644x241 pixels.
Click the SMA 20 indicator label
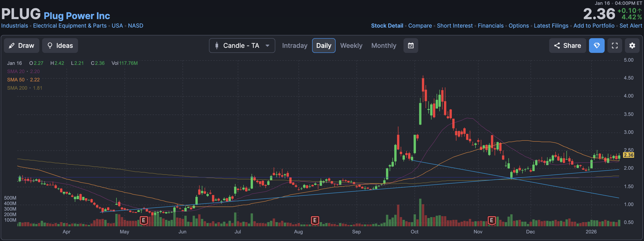click(x=16, y=72)
